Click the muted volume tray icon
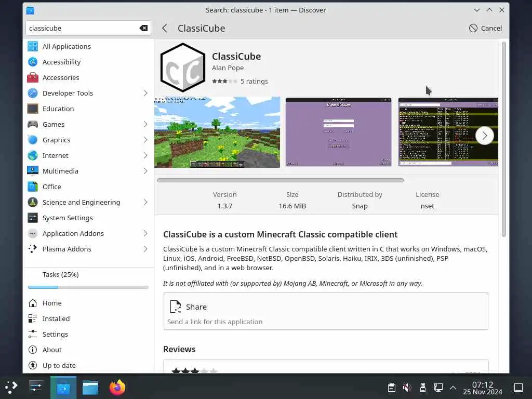This screenshot has height=399, width=532. tap(407, 387)
